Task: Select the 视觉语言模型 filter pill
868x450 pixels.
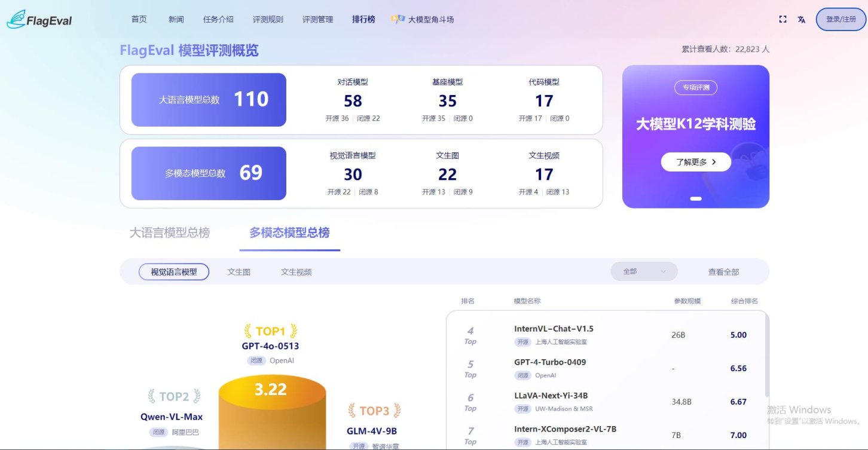Action: pyautogui.click(x=174, y=271)
